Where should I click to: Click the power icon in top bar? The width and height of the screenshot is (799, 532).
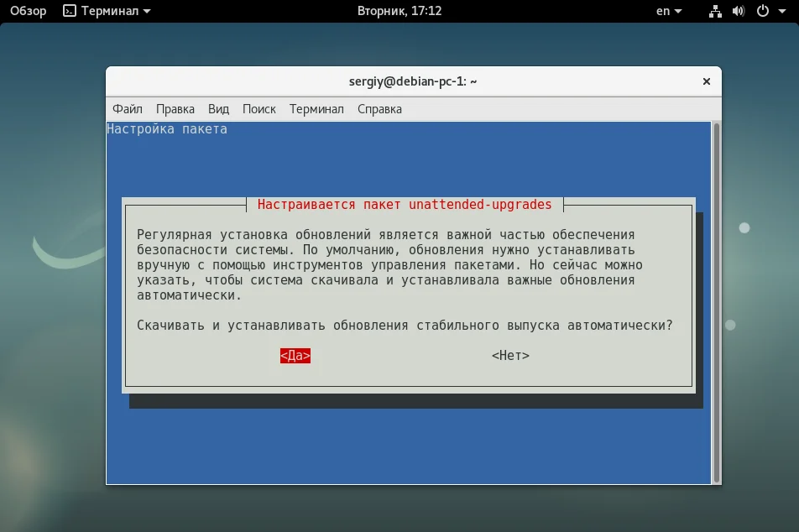[x=763, y=11]
